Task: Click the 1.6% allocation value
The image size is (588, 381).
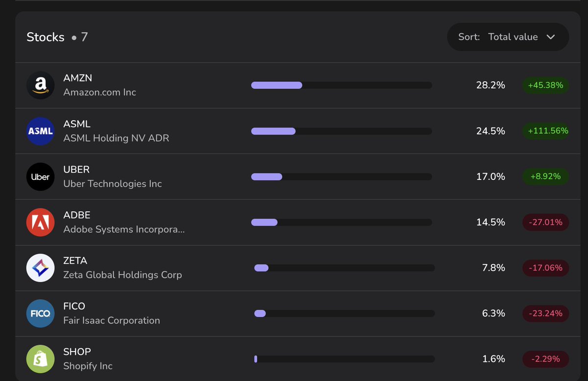Action: click(x=493, y=359)
